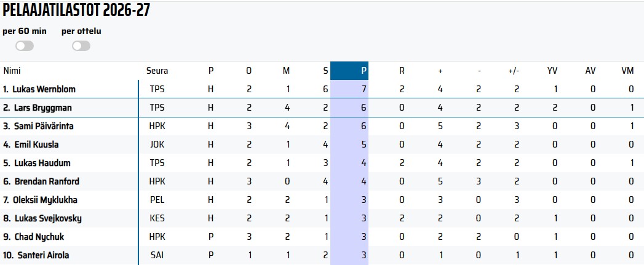
Task: Enable the per ottelu toggle
Action: [81, 46]
